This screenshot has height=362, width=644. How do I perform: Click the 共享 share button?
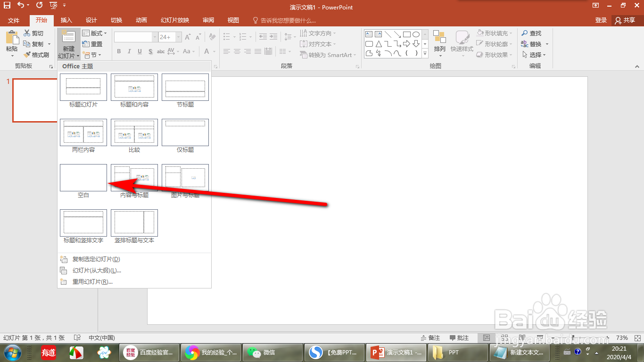tap(626, 20)
